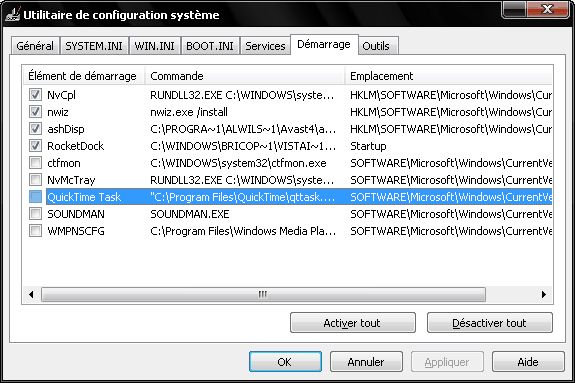Click the right arrow of horizontal scrollbar

[x=543, y=294]
